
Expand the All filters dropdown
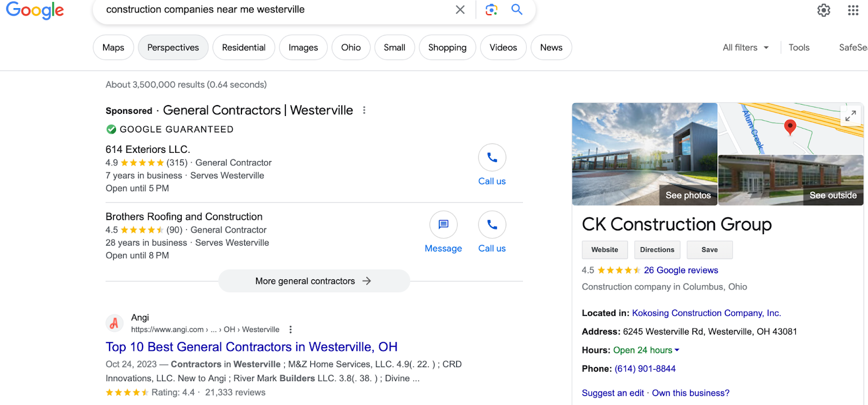(745, 48)
